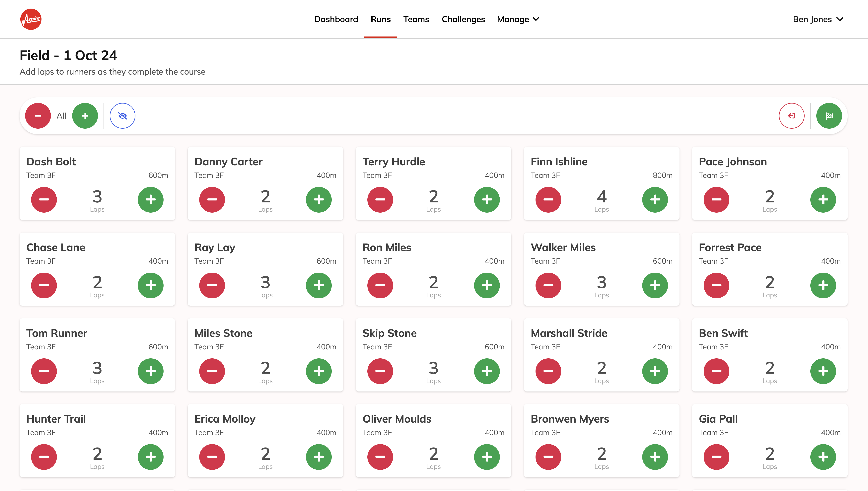868x491 pixels.
Task: Add a lap for Ray Lay
Action: pos(319,285)
